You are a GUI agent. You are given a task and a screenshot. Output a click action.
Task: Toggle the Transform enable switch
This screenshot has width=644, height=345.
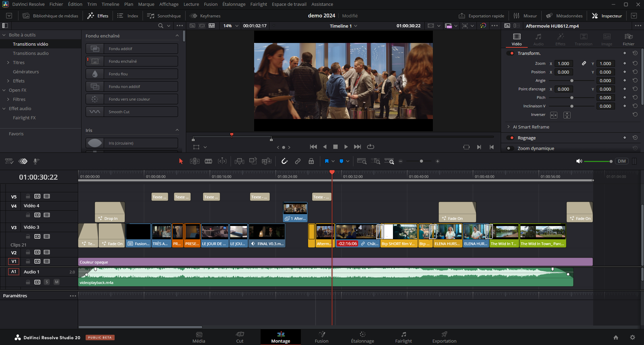coord(511,53)
